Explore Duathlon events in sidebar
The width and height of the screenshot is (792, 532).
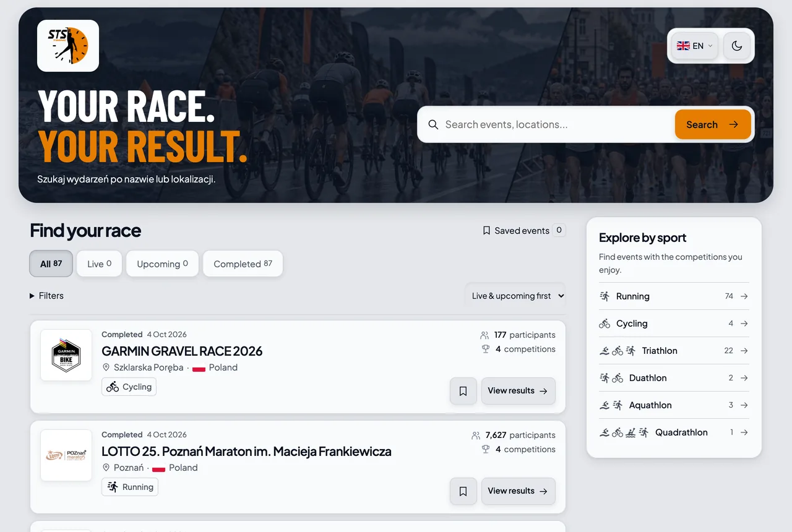click(x=674, y=378)
